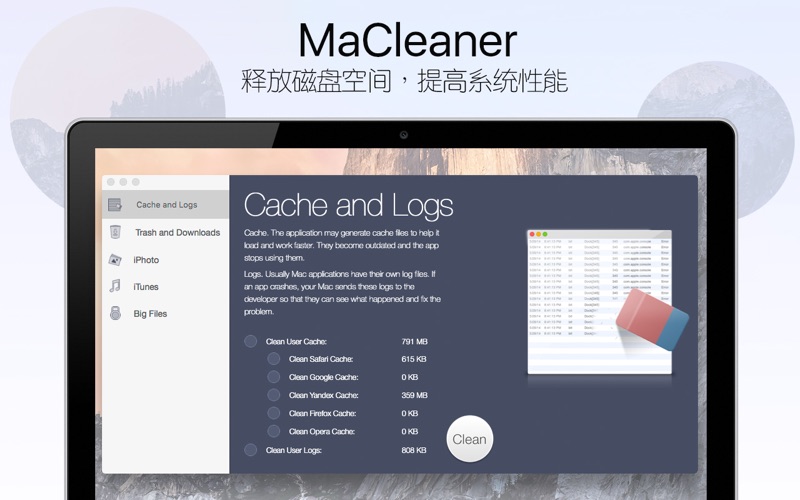
Task: Click the eraser illustration over the log window
Action: click(652, 319)
